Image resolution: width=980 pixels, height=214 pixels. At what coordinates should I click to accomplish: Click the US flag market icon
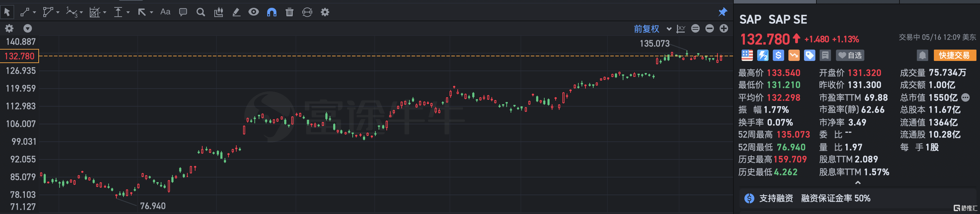747,56
